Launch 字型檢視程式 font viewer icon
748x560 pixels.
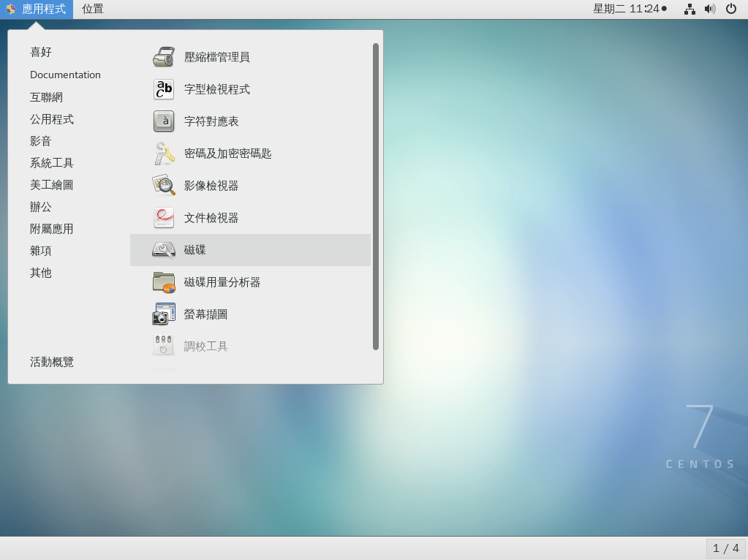tap(164, 89)
